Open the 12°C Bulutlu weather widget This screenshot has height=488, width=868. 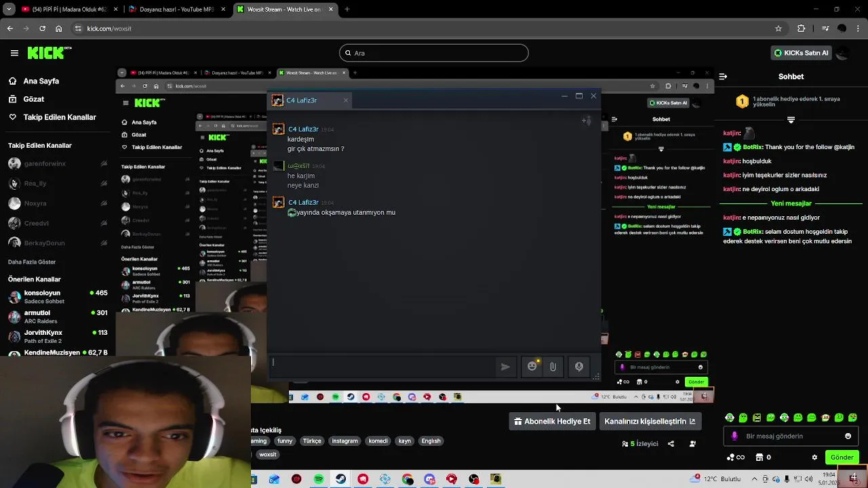point(715,479)
